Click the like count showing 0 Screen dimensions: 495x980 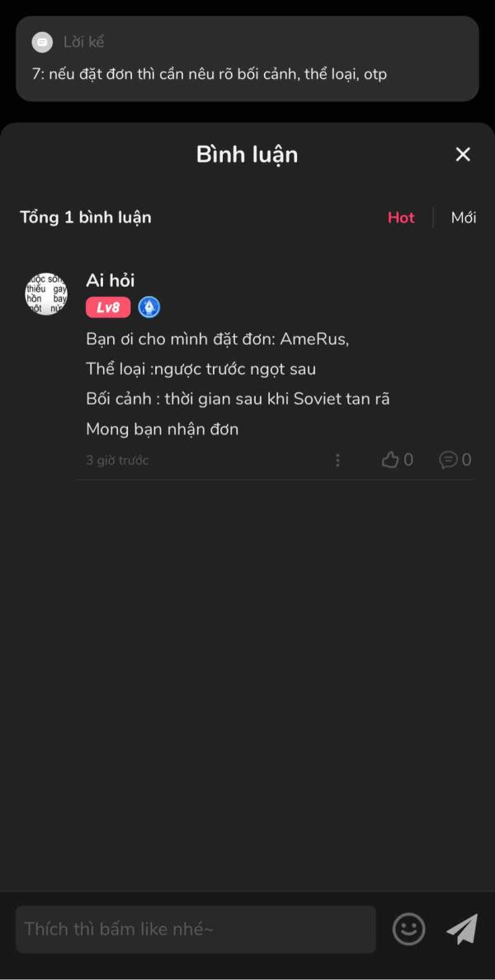pyautogui.click(x=407, y=460)
